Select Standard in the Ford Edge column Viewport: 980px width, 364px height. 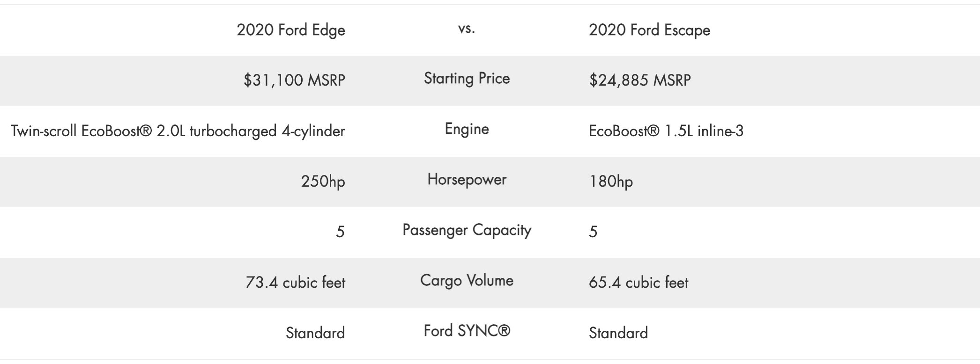315,333
